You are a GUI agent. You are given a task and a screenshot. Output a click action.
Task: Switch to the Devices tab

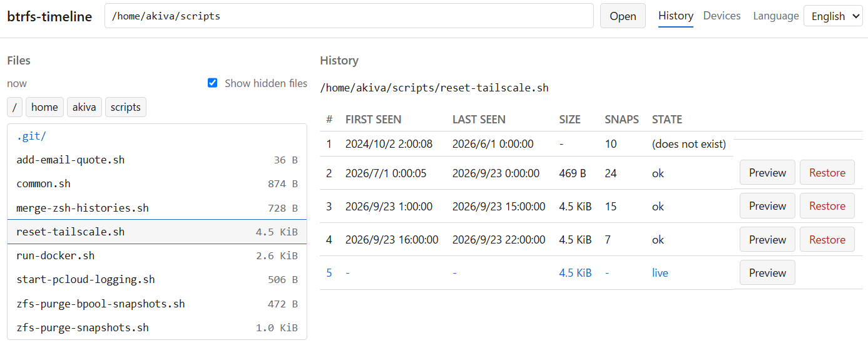pos(722,16)
